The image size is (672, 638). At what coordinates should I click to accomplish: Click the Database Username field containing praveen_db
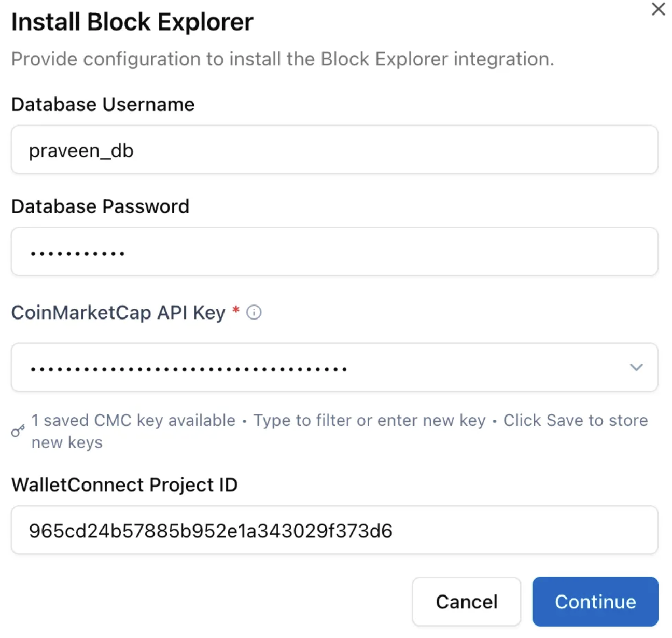click(x=334, y=150)
